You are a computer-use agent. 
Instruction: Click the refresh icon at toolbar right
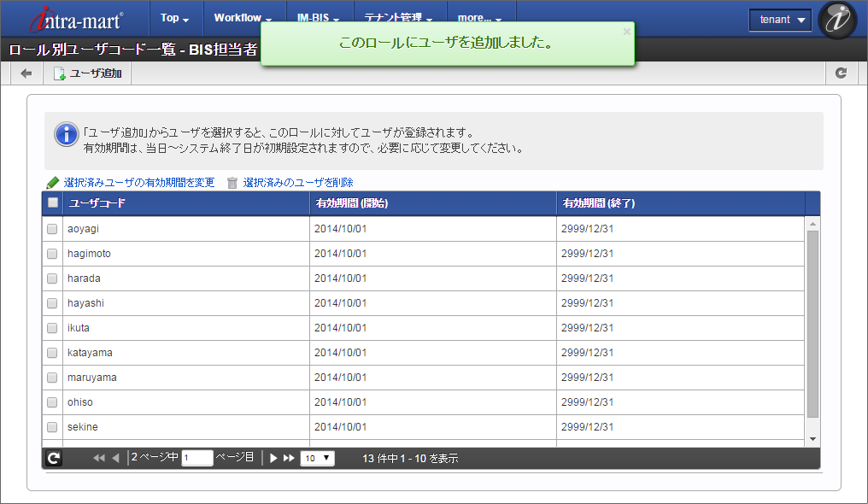[841, 73]
